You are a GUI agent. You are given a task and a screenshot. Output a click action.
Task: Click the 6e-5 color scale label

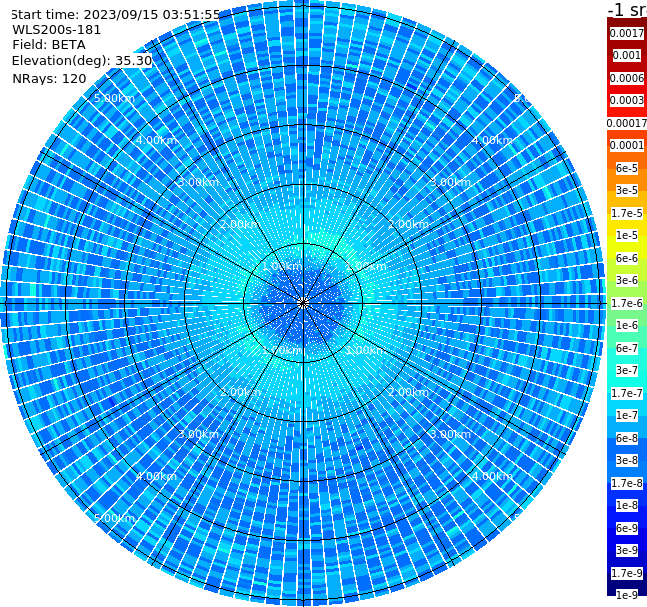pyautogui.click(x=627, y=168)
